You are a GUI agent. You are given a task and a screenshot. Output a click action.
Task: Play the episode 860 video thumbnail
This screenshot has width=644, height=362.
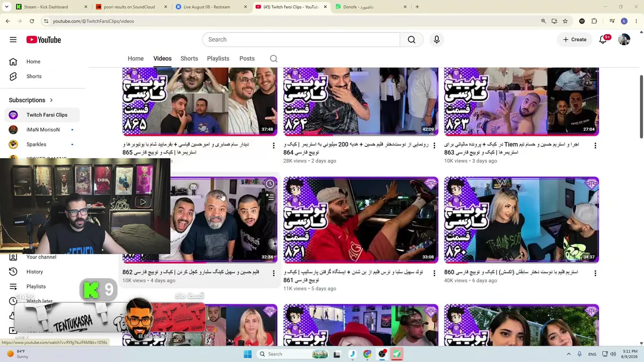click(x=521, y=220)
